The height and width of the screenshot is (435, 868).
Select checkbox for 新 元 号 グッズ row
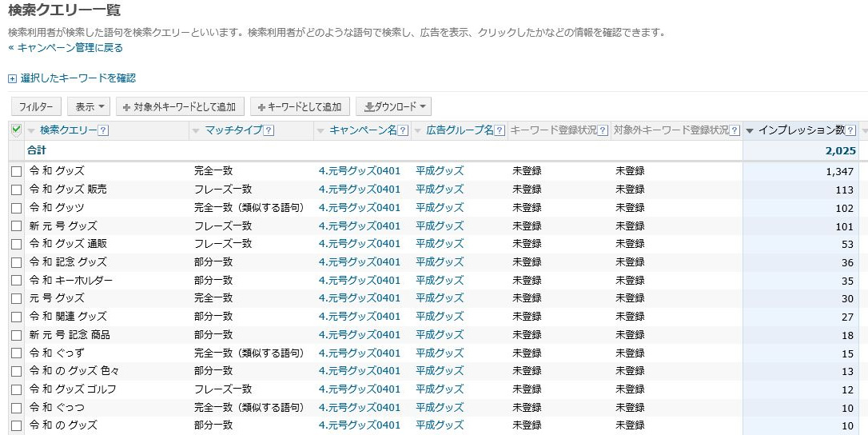point(16,225)
